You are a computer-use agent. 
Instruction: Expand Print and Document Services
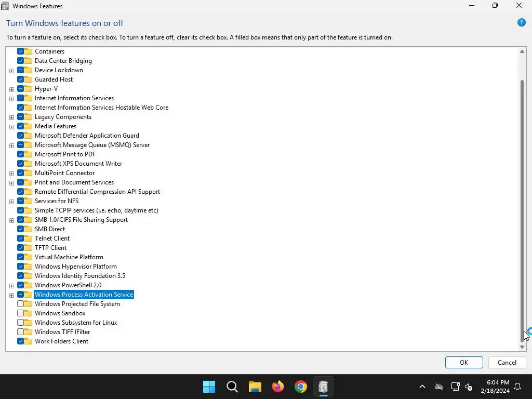pos(11,183)
